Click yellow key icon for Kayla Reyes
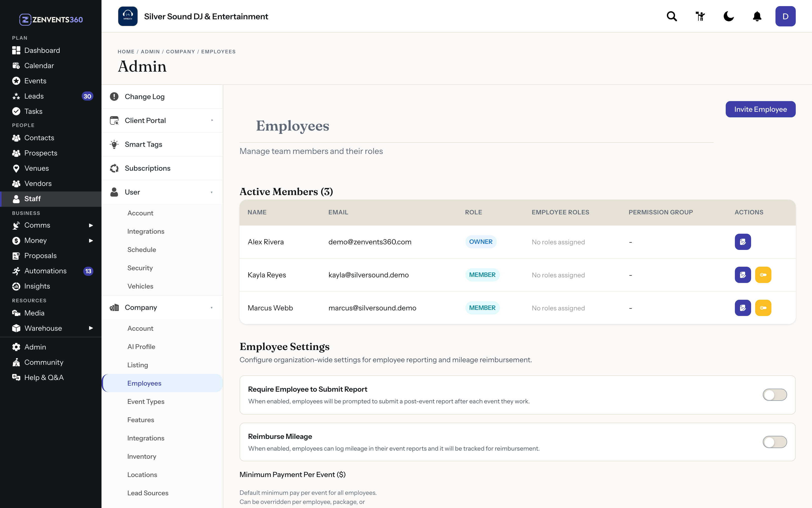The image size is (812, 508). (x=763, y=275)
